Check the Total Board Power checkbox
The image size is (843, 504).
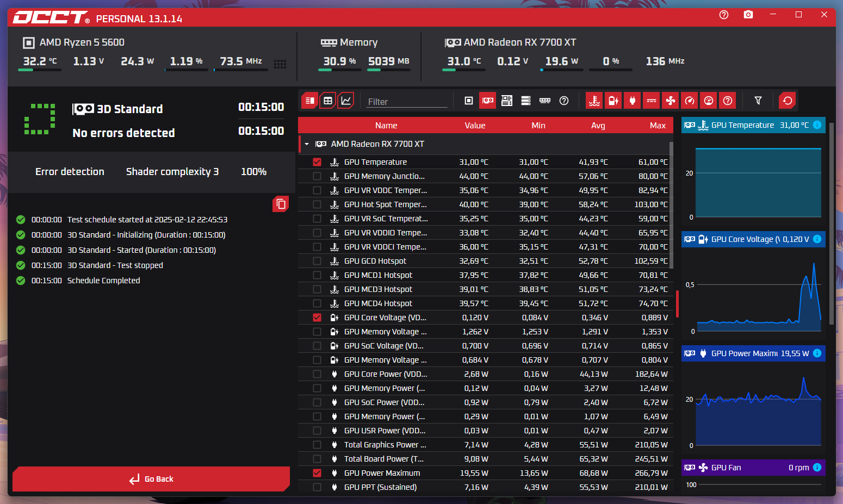pos(317,459)
